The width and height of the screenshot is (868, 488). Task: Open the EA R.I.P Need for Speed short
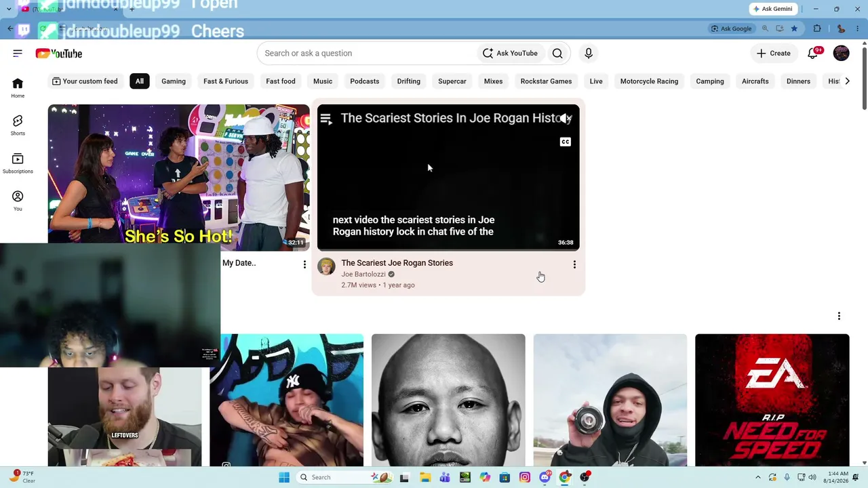tap(772, 400)
